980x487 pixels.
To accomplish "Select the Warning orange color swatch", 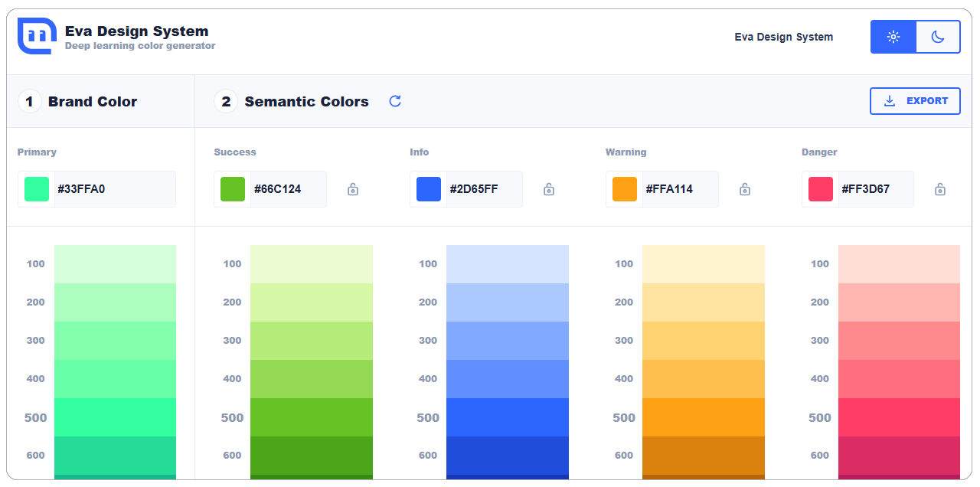I will (x=624, y=188).
